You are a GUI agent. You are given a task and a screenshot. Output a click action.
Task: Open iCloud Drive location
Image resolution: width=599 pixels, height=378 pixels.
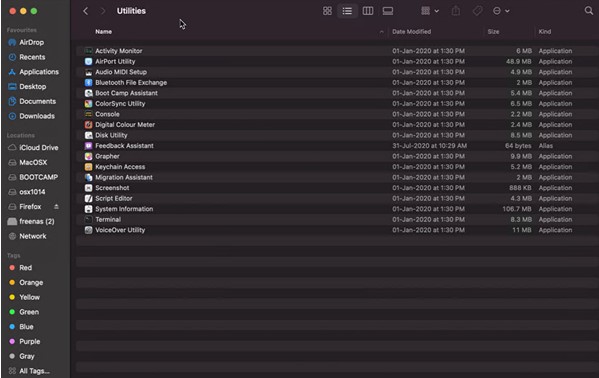coord(39,148)
